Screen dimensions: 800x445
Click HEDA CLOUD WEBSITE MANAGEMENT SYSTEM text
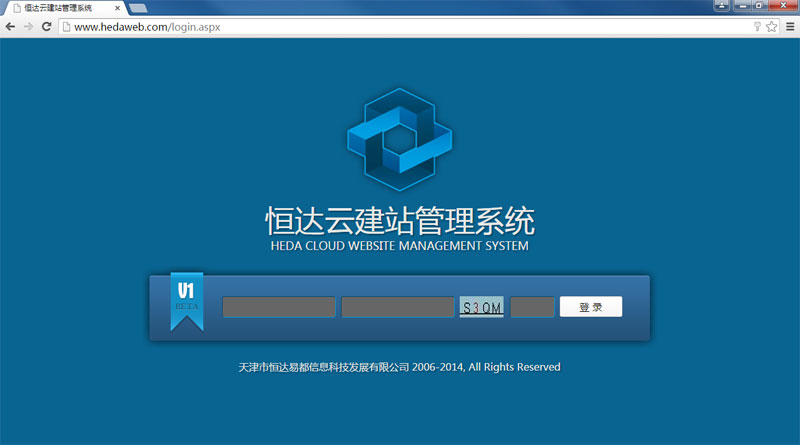click(399, 246)
